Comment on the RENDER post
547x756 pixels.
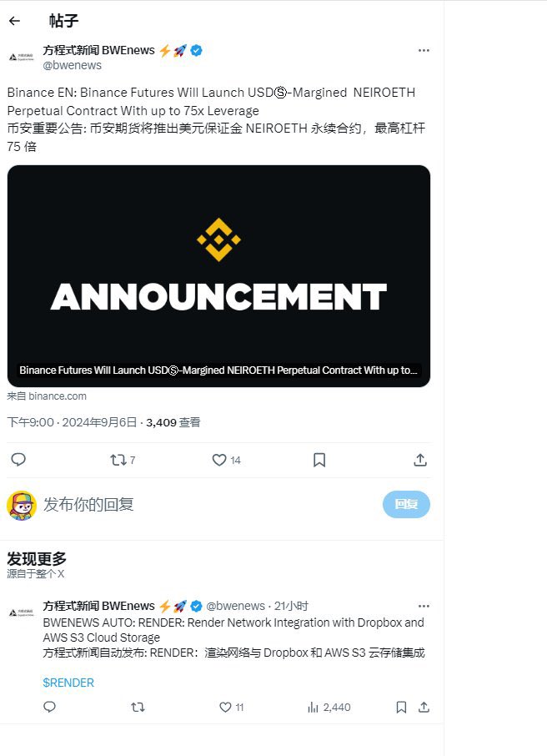[x=50, y=708]
